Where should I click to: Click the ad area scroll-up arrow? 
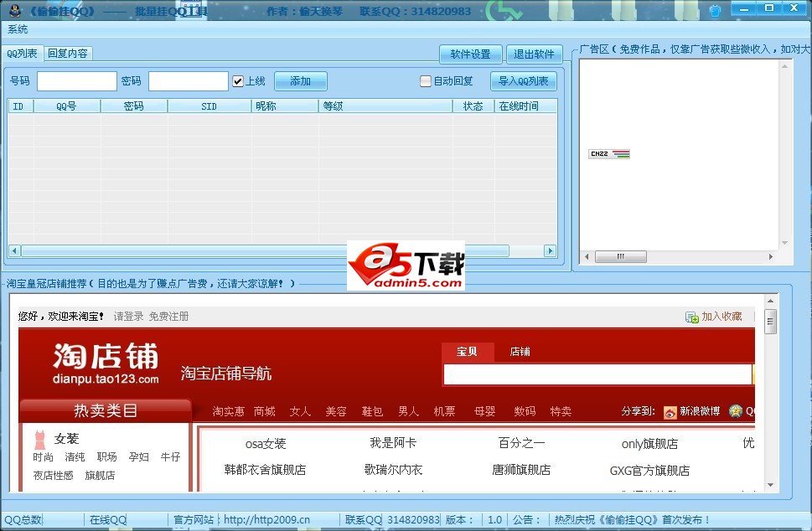(784, 66)
